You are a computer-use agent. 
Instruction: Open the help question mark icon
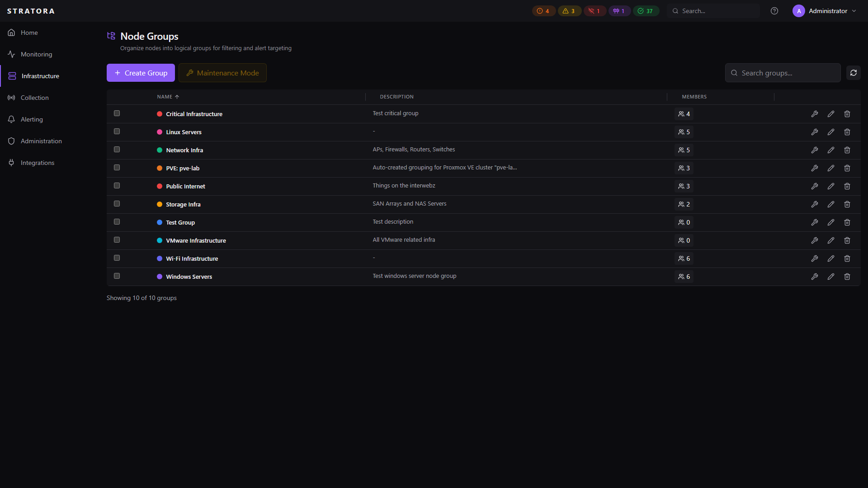click(x=774, y=11)
